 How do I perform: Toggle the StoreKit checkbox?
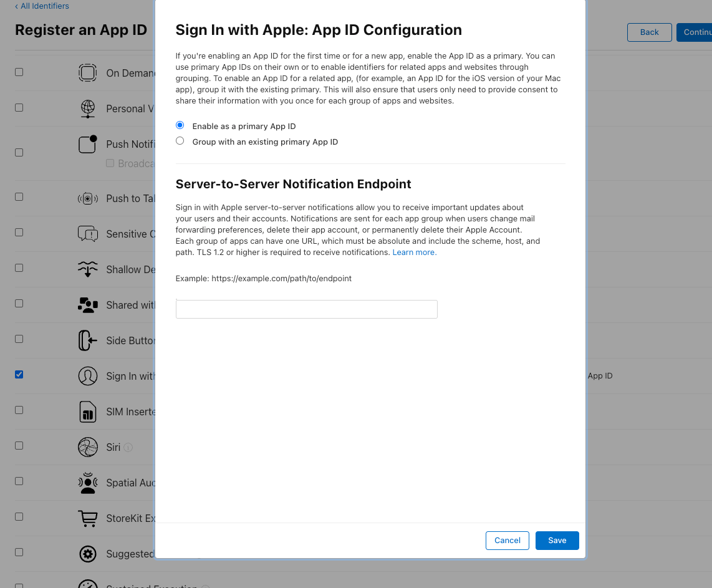(x=19, y=517)
